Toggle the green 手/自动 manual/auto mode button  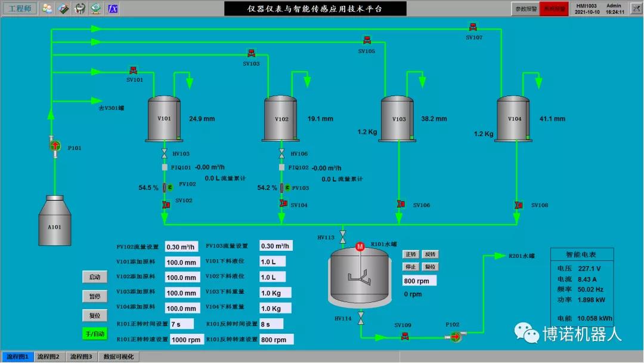(x=95, y=334)
